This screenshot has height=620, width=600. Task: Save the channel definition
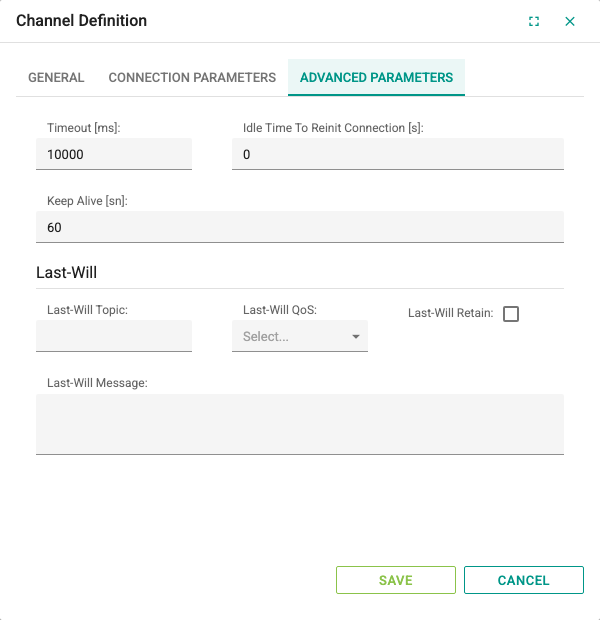pyautogui.click(x=396, y=580)
